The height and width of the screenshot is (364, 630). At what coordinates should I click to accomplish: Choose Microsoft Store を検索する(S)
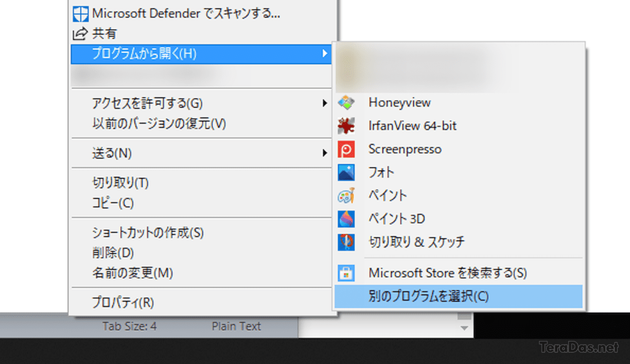pos(459,273)
